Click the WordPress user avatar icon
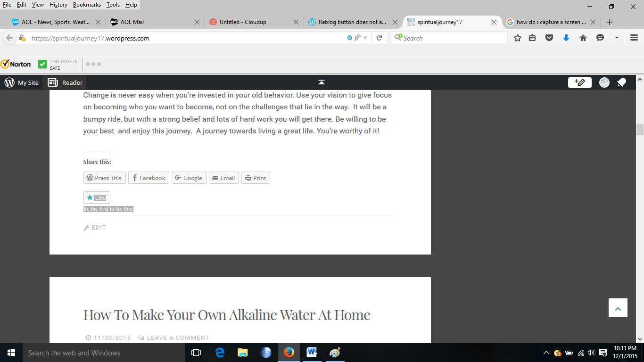 click(604, 82)
